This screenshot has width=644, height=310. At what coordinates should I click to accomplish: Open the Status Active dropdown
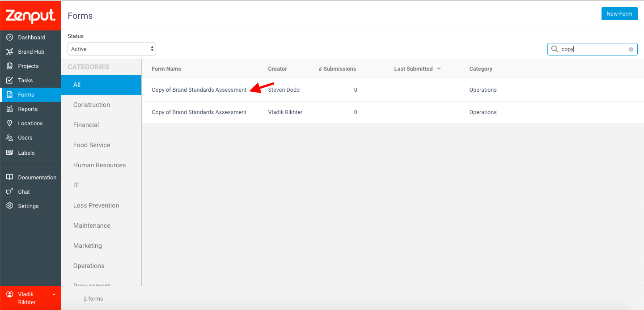click(x=112, y=49)
